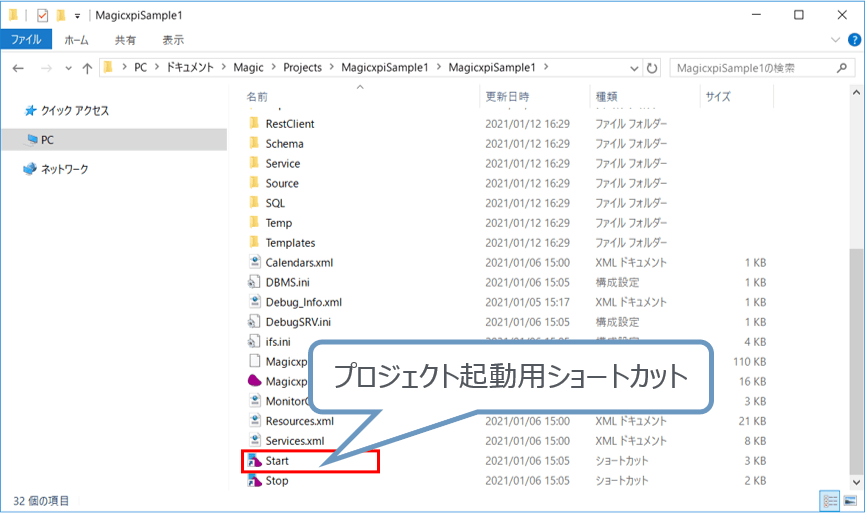Click the purple Magicxpi project file icon
This screenshot has width=865, height=513.
click(254, 381)
